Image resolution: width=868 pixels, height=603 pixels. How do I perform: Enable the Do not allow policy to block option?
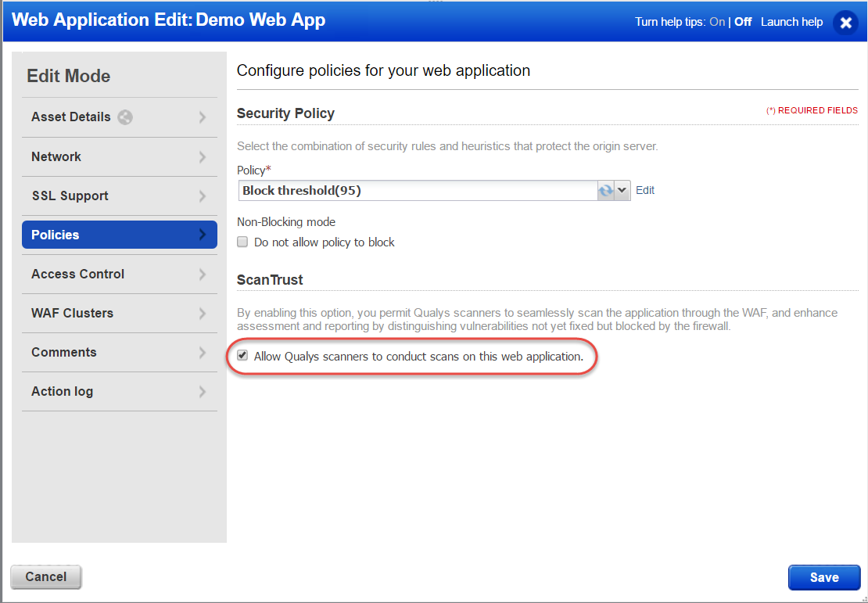(242, 242)
